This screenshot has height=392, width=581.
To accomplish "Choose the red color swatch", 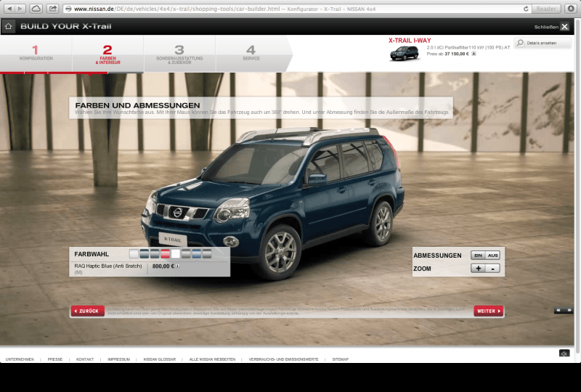I will click(166, 254).
